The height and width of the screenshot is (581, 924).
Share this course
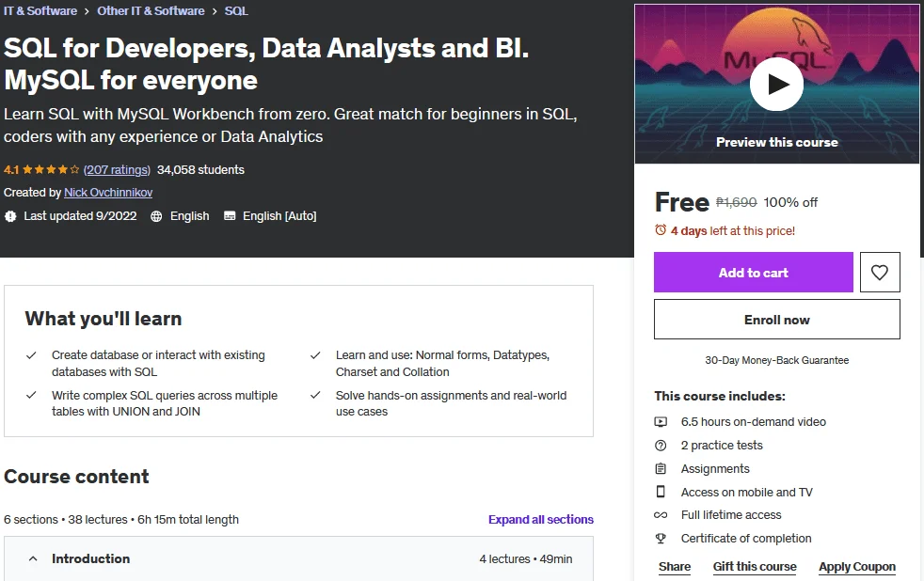tap(674, 566)
